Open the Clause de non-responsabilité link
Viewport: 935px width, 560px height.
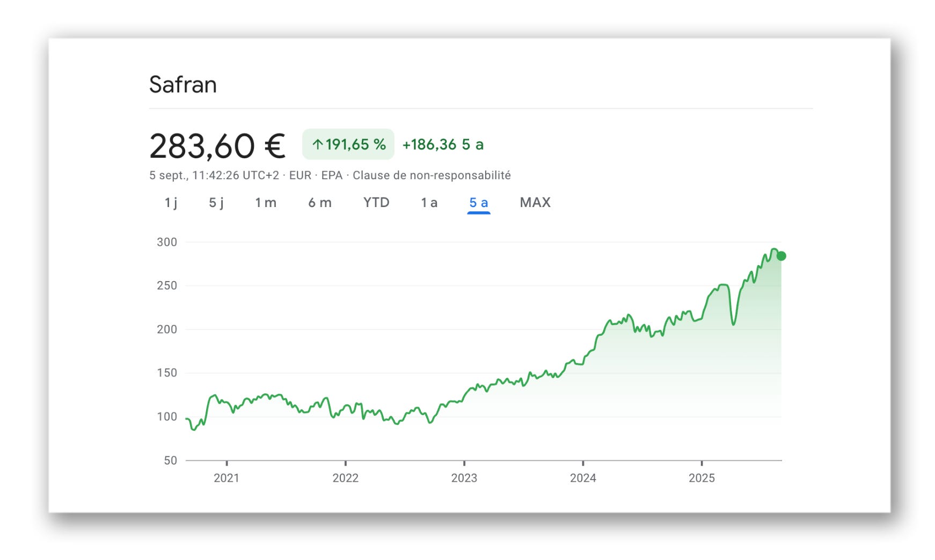(432, 175)
